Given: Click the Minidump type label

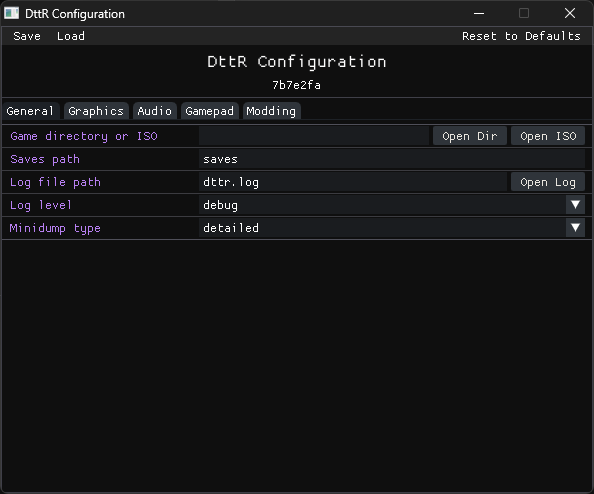Looking at the screenshot, I should [55, 228].
